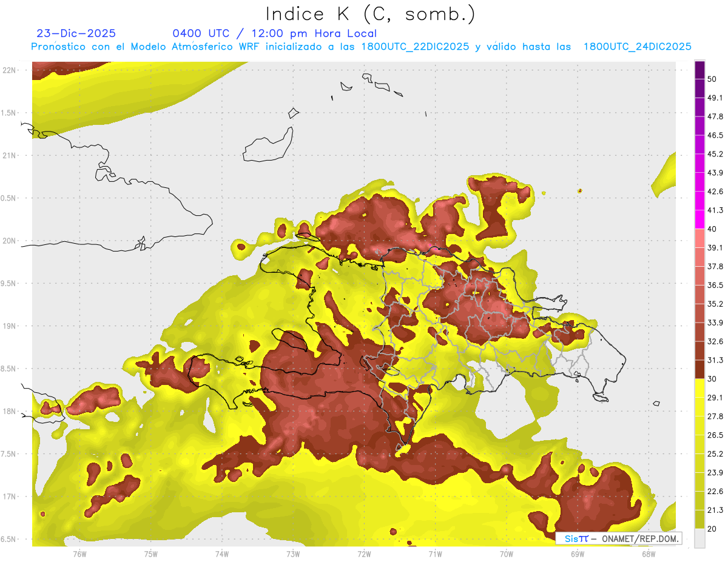Click the legend value '49.1'
The image size is (728, 562).
(x=715, y=98)
